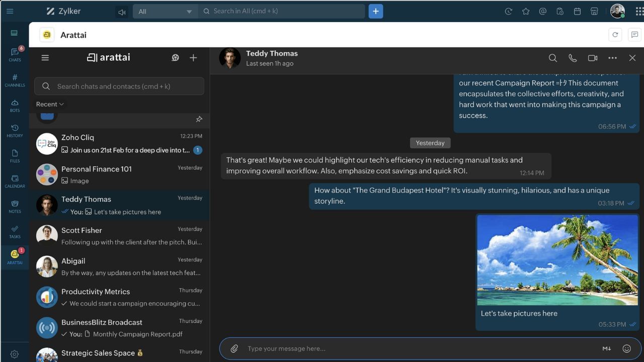
Task: Start a voice call with Teddy Thomas
Action: click(x=573, y=58)
